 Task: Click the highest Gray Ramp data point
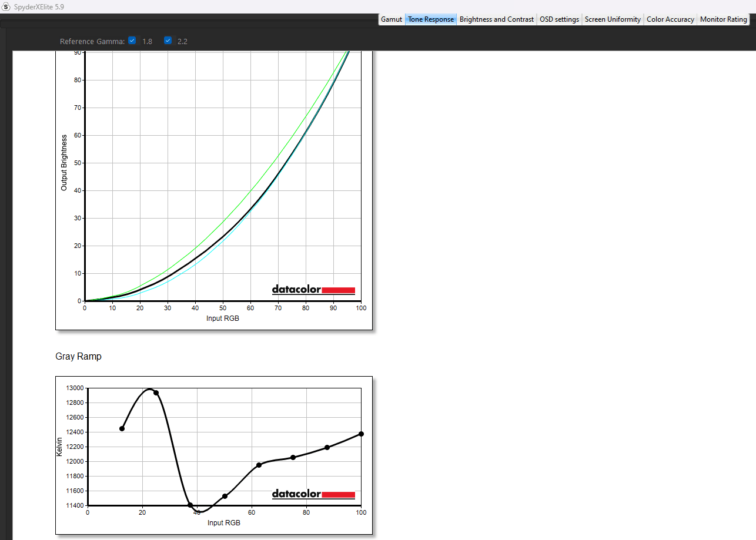coord(156,393)
